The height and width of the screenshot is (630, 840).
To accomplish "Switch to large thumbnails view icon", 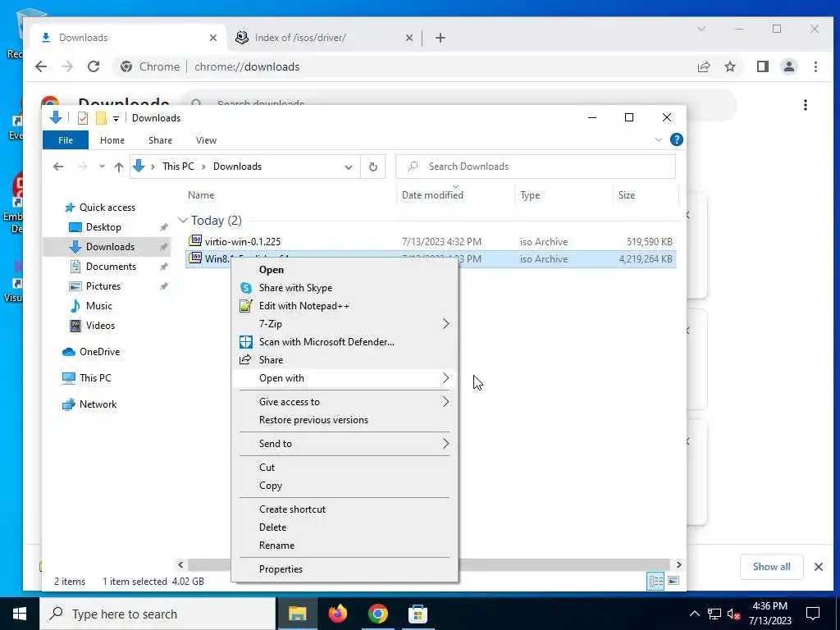I will pyautogui.click(x=673, y=582).
